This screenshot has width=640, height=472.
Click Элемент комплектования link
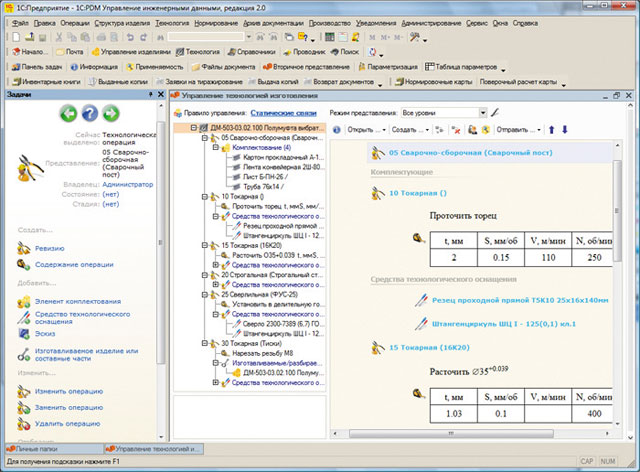click(x=78, y=301)
